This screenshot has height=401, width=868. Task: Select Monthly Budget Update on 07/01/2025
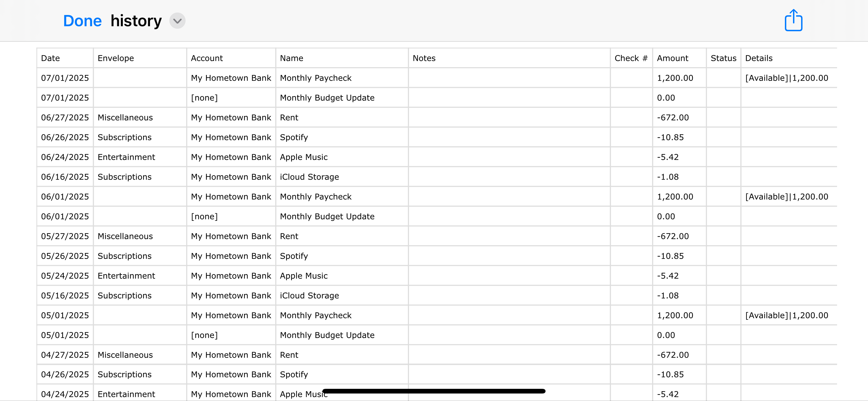click(327, 98)
